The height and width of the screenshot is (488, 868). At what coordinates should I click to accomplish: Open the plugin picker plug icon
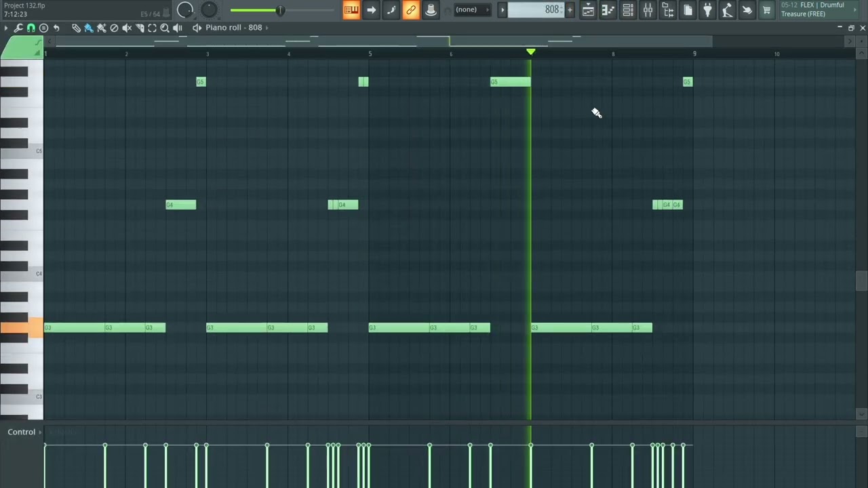(707, 9)
